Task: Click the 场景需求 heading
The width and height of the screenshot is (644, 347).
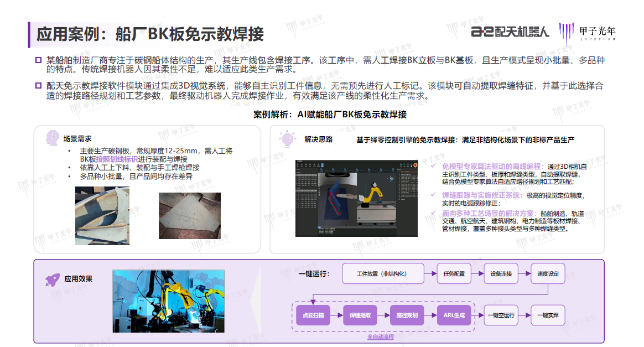Action: (x=77, y=139)
